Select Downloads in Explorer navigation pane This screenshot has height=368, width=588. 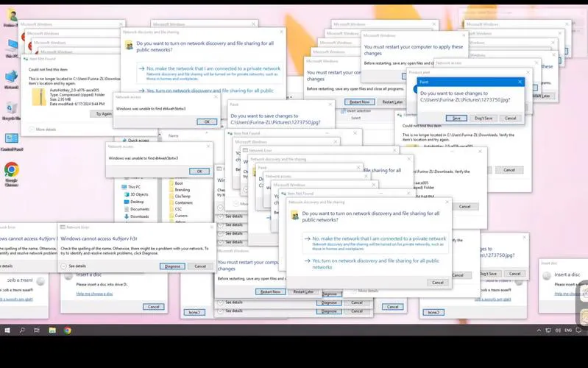coord(136,216)
